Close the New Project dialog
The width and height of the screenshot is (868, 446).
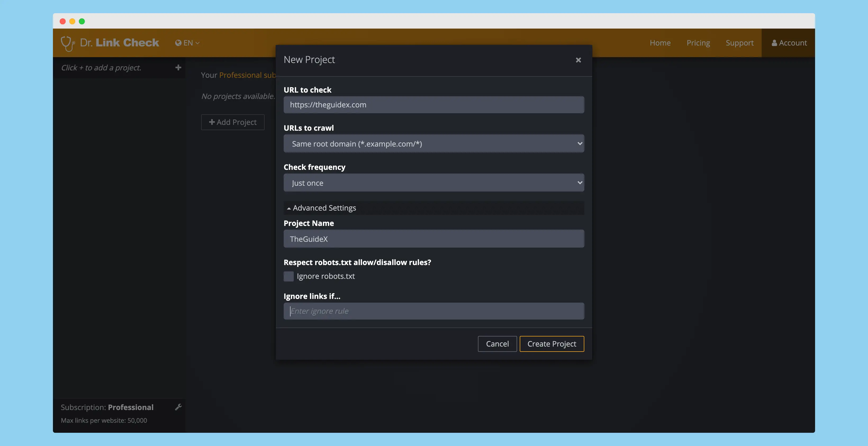coord(578,60)
